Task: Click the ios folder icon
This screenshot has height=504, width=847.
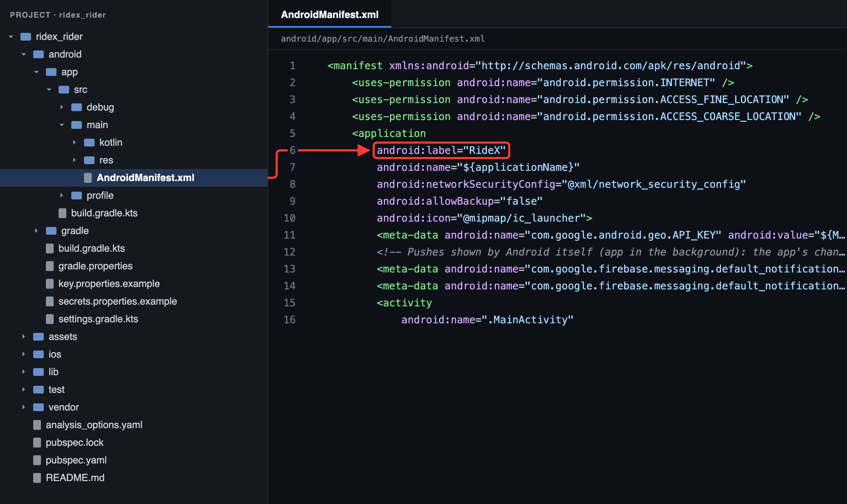Action: click(38, 354)
